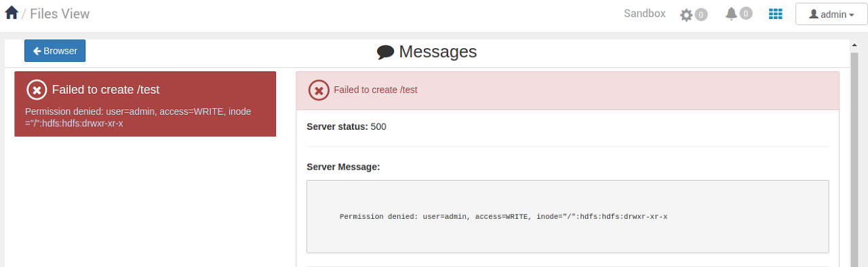Open the Files View breadcrumb
Viewport: 868px width, 267px height.
[x=60, y=14]
